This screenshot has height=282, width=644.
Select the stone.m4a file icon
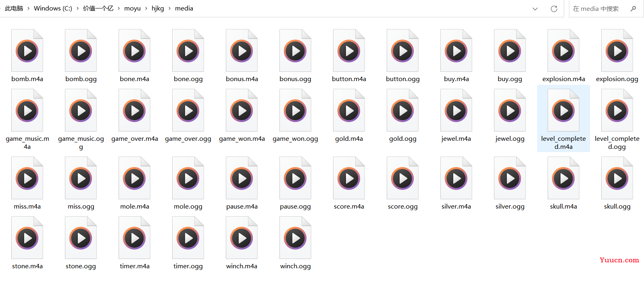pyautogui.click(x=27, y=238)
